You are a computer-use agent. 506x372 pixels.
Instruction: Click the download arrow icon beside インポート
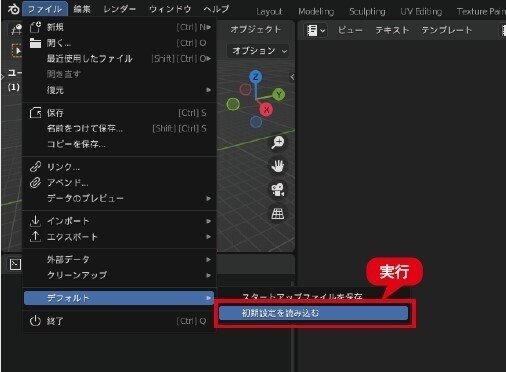click(x=35, y=221)
